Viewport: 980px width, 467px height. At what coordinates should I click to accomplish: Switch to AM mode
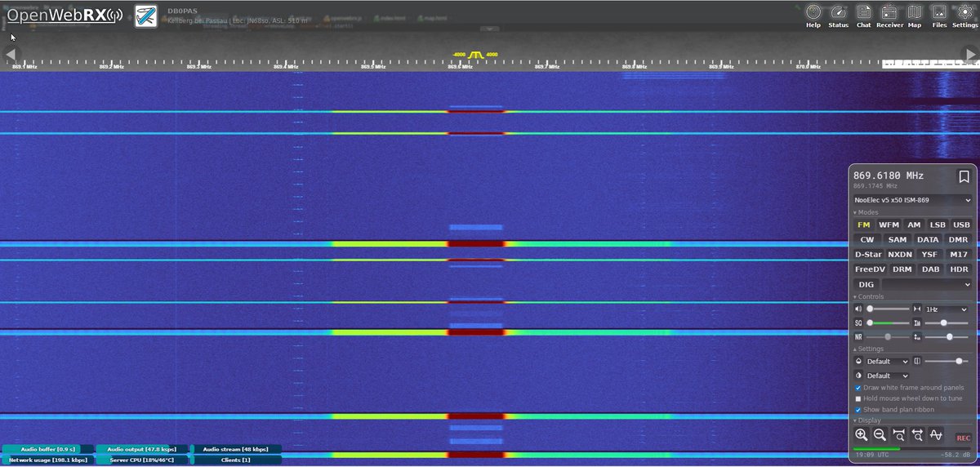[914, 225]
